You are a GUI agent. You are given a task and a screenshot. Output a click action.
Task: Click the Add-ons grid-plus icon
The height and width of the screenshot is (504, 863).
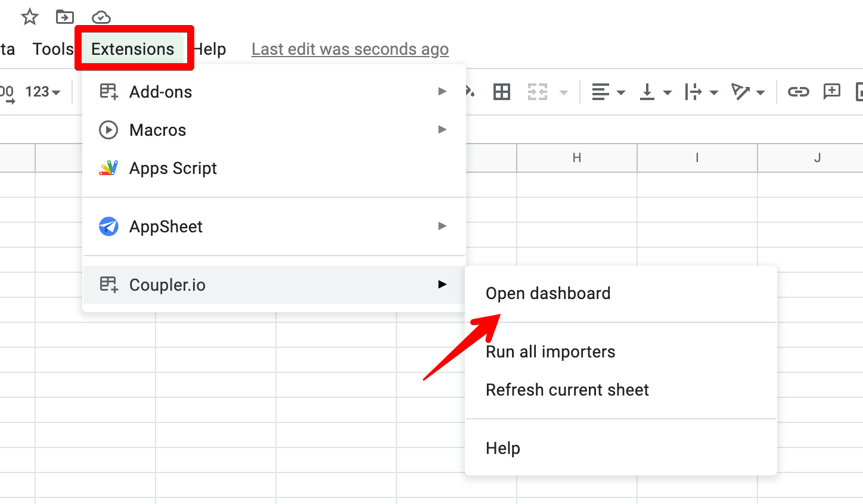(108, 92)
